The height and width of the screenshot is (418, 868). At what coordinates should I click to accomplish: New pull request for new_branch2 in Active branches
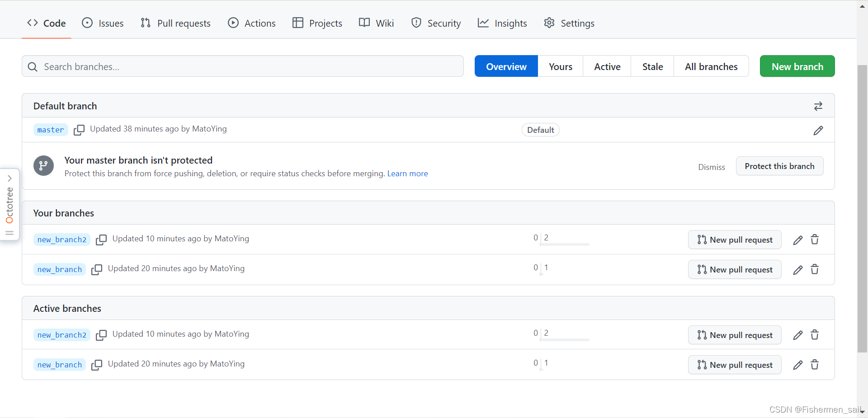[735, 335]
